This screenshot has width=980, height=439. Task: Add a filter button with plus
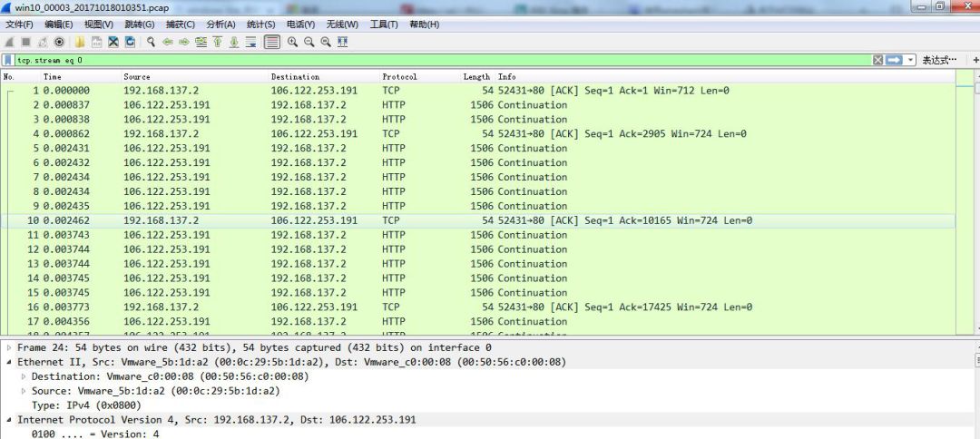pos(975,60)
